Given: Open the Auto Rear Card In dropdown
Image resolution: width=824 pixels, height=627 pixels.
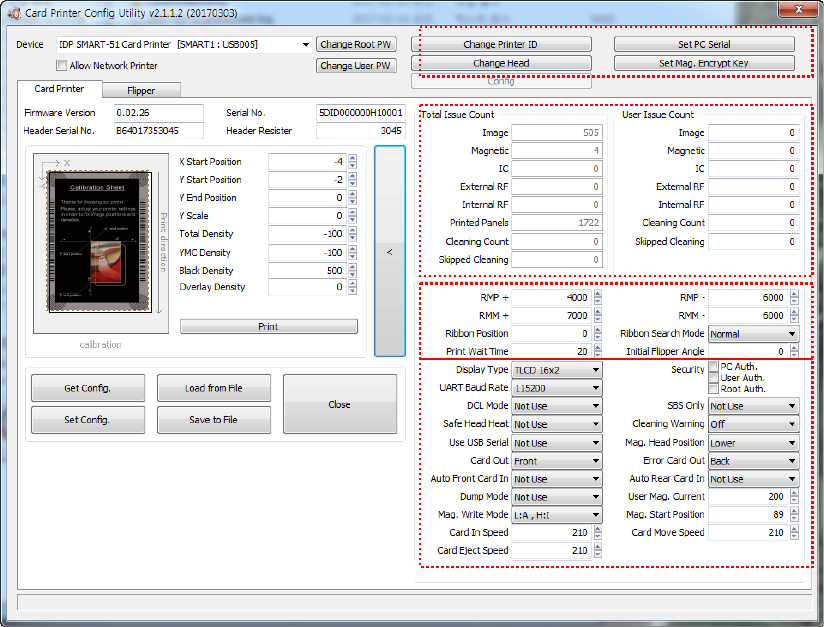Looking at the screenshot, I should pos(754,479).
